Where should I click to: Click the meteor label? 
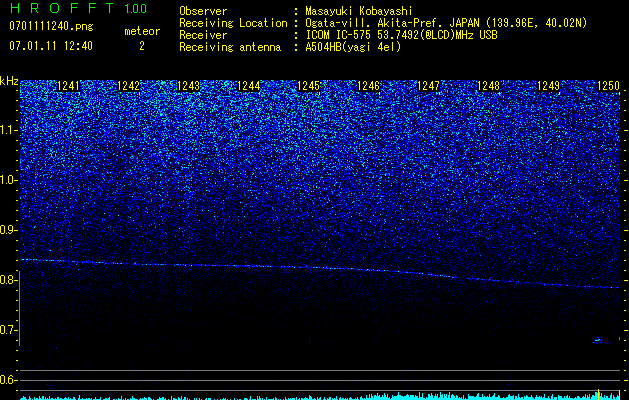pyautogui.click(x=142, y=31)
